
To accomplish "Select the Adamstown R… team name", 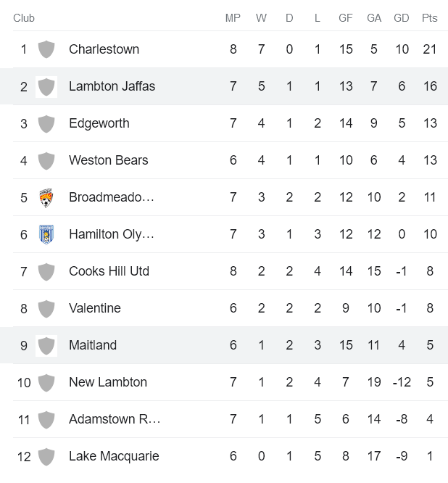I will click(115, 419).
